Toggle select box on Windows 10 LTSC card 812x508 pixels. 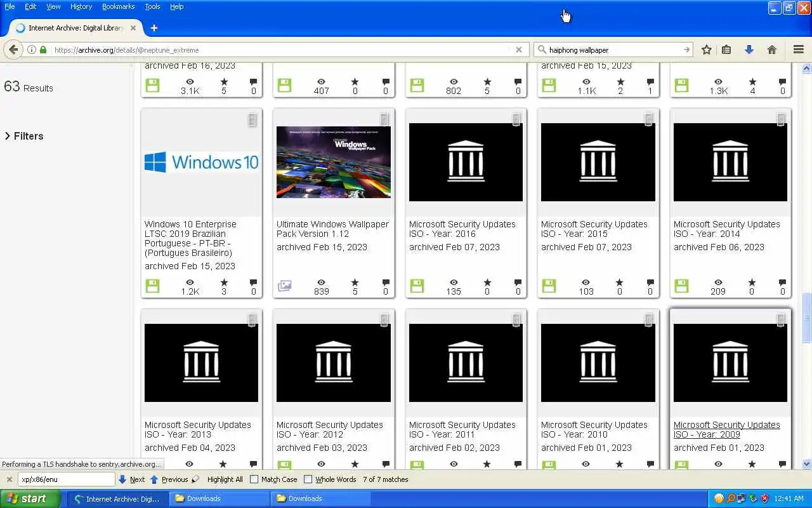point(252,119)
